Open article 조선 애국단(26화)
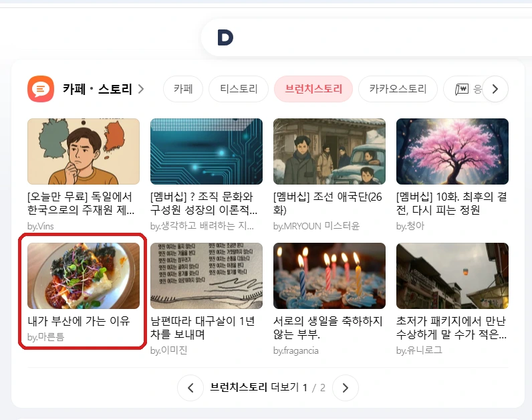The image size is (532, 420). pyautogui.click(x=327, y=203)
